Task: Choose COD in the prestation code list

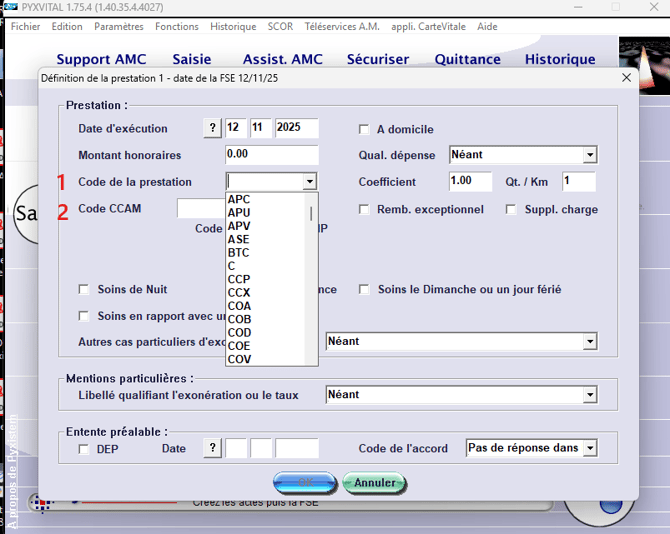Action: (x=240, y=333)
